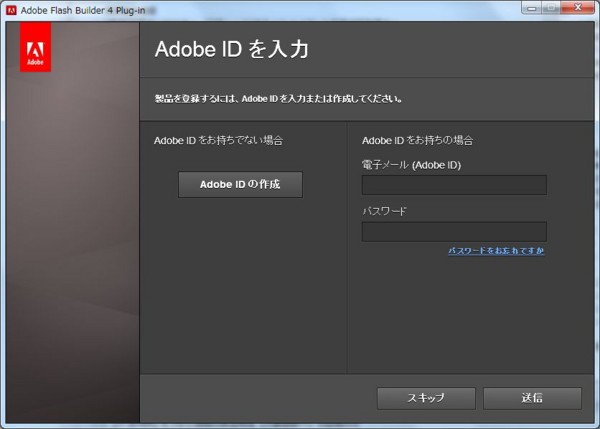Image resolution: width=600 pixels, height=429 pixels.
Task: Click the title bar Adobe app icon
Action: tap(11, 10)
